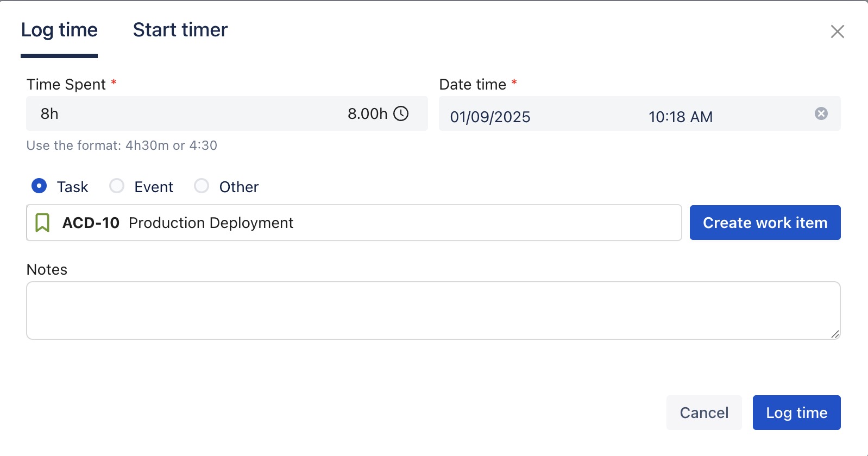The height and width of the screenshot is (456, 868).
Task: Click the clock icon in Time Spent
Action: [x=401, y=113]
